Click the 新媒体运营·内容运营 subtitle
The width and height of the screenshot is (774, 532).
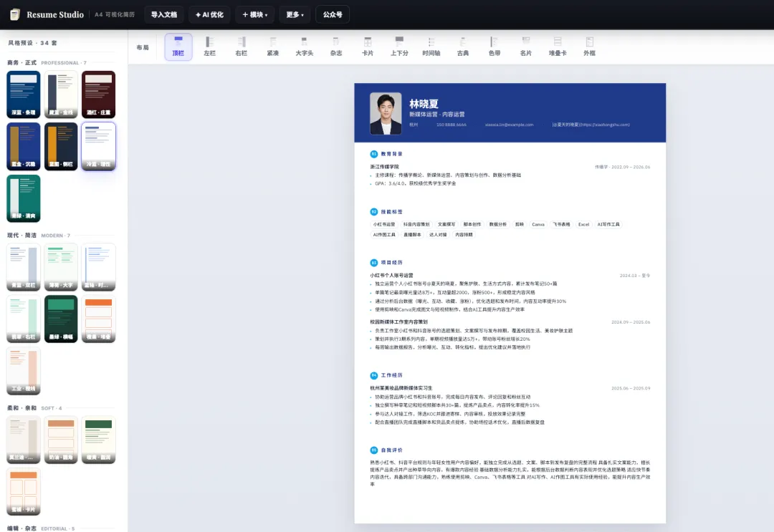point(437,115)
